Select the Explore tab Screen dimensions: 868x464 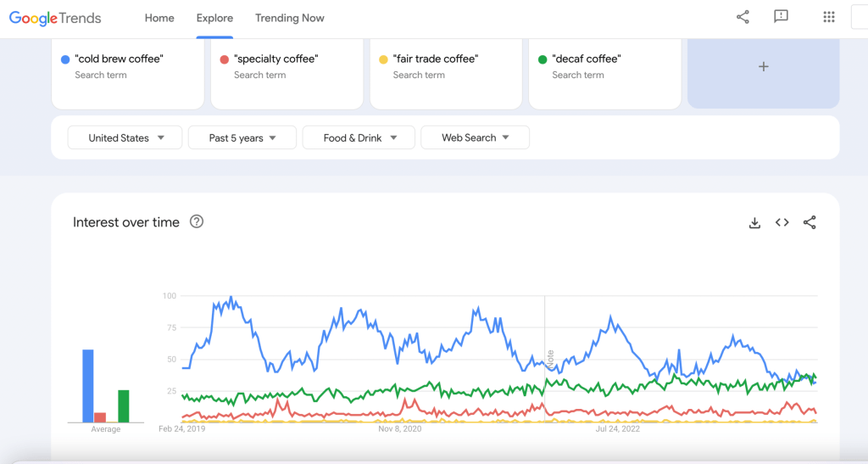click(x=214, y=18)
